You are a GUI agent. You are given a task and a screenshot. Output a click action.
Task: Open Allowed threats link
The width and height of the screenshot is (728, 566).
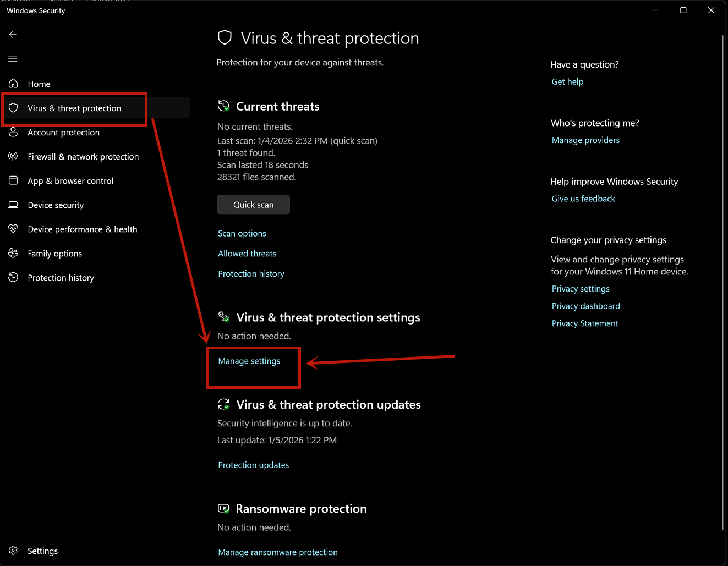pos(247,254)
